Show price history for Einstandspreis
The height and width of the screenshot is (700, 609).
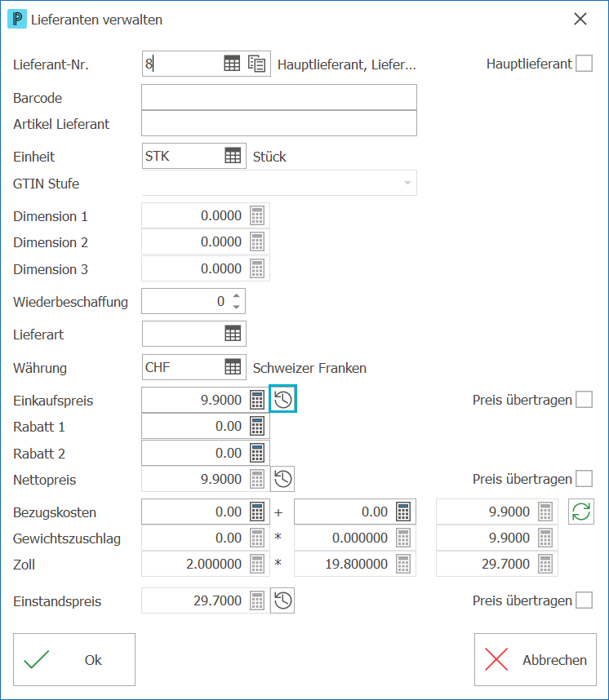(282, 600)
